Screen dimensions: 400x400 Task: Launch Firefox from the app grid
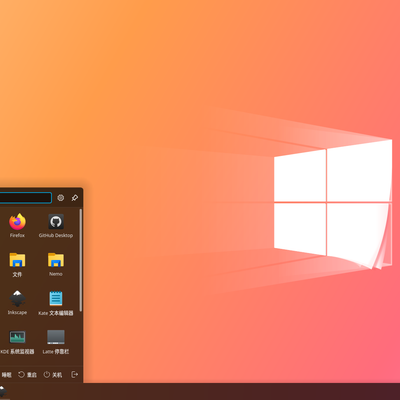17,226
